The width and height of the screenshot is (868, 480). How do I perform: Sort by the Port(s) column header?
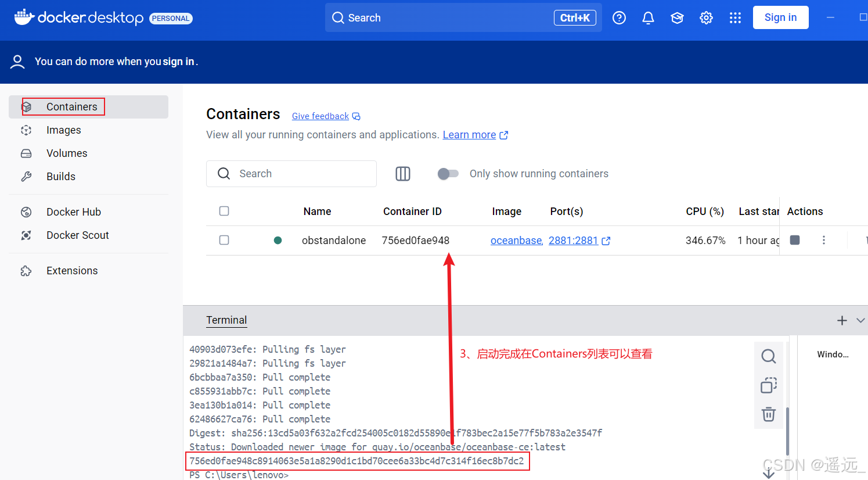pos(567,212)
